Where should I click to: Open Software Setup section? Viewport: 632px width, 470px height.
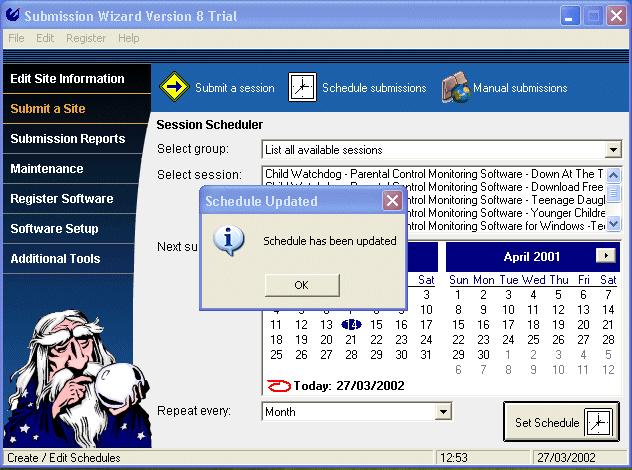(x=69, y=229)
